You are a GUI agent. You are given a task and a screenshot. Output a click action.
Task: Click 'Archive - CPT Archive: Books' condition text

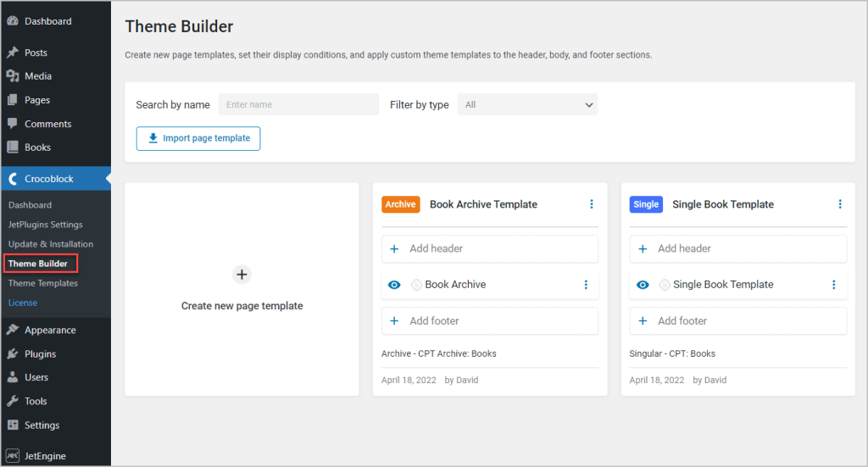pos(439,353)
